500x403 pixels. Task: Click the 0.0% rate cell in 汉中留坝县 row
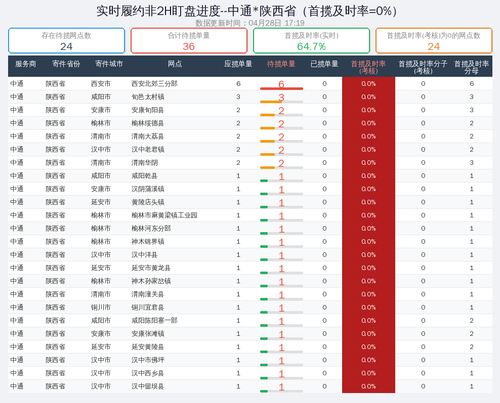pos(368,387)
